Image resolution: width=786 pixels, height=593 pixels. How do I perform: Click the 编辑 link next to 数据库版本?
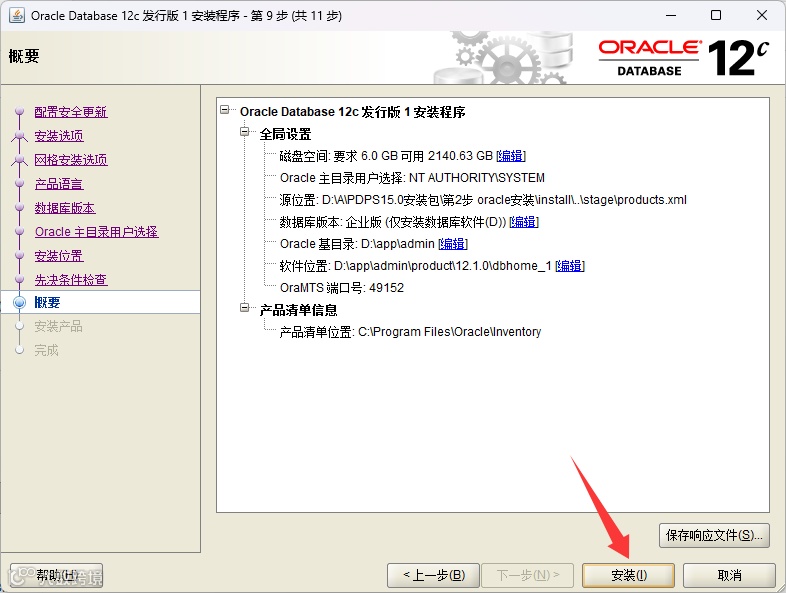(x=524, y=222)
